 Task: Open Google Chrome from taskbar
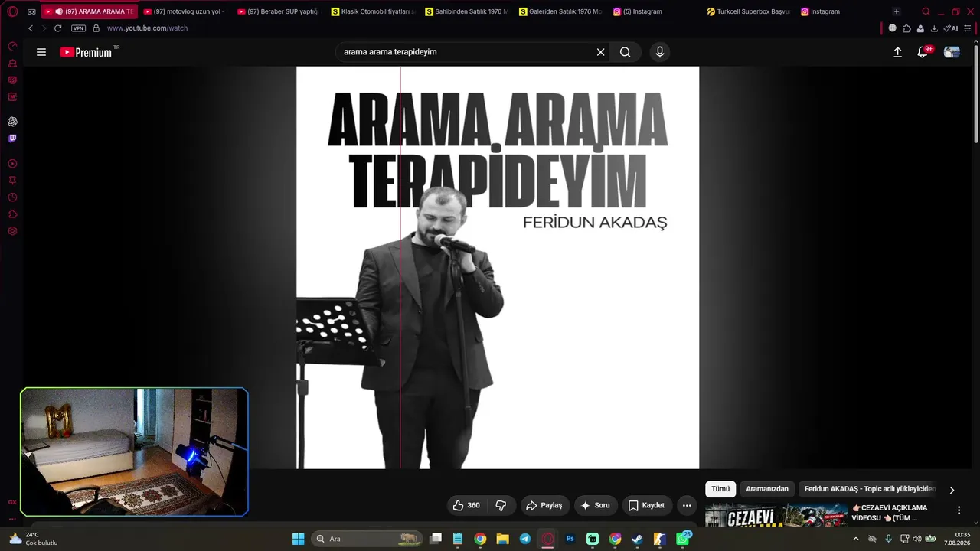click(x=480, y=539)
